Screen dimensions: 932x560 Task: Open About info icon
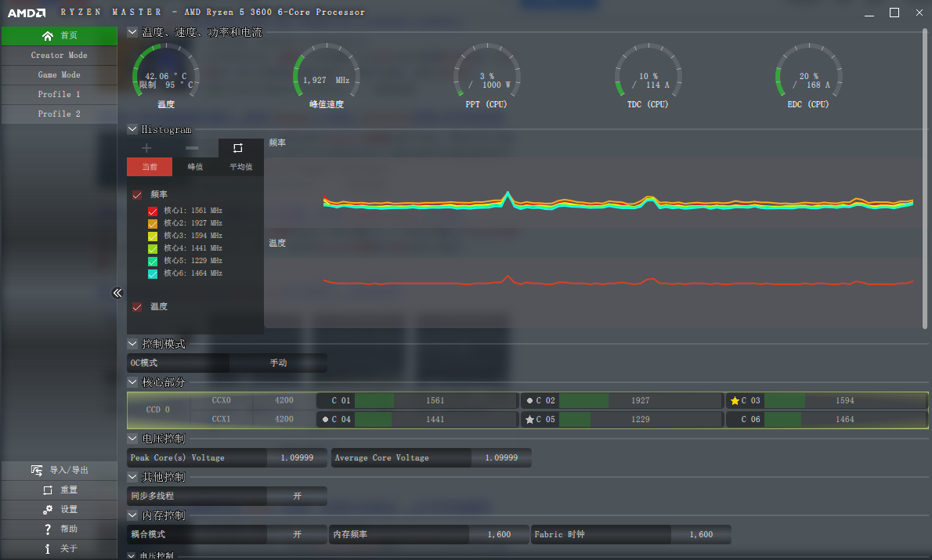[x=48, y=549]
